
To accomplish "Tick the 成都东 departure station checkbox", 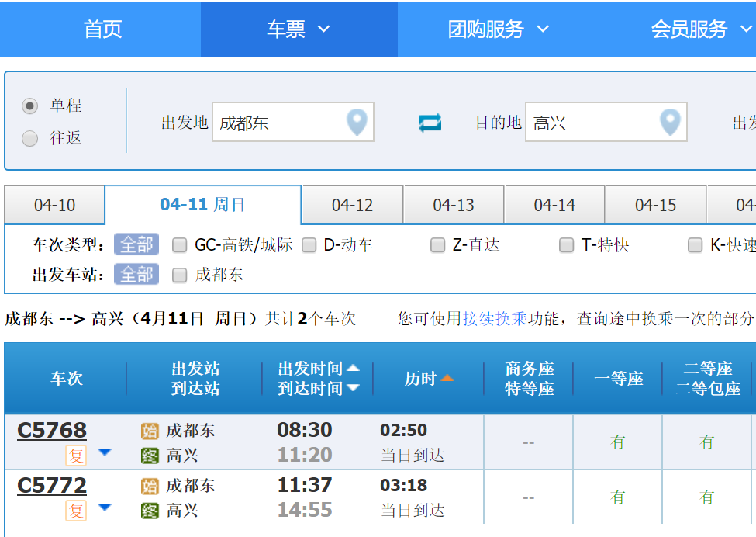I will point(180,275).
